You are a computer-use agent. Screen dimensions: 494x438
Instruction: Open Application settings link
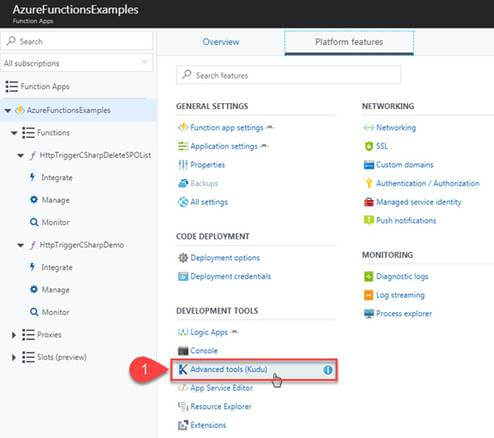click(224, 146)
